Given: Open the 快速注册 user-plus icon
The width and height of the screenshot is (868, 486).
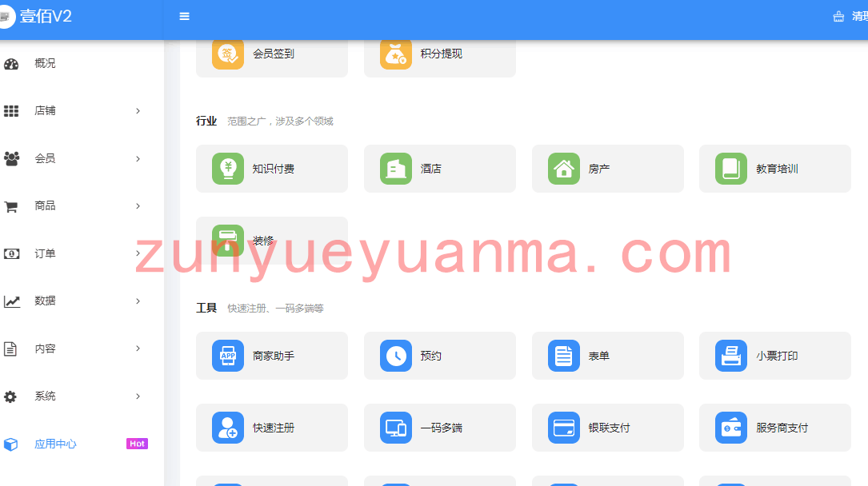Looking at the screenshot, I should click(228, 428).
